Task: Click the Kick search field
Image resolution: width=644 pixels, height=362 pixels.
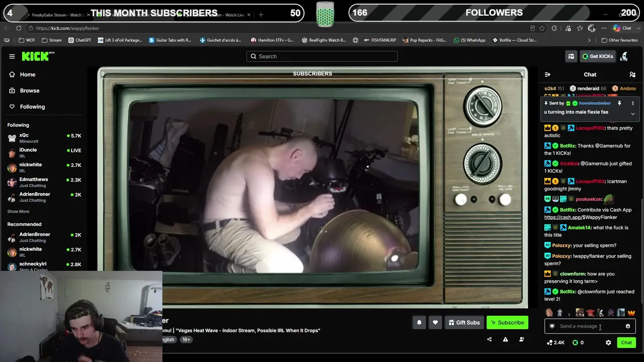Action: click(322, 56)
